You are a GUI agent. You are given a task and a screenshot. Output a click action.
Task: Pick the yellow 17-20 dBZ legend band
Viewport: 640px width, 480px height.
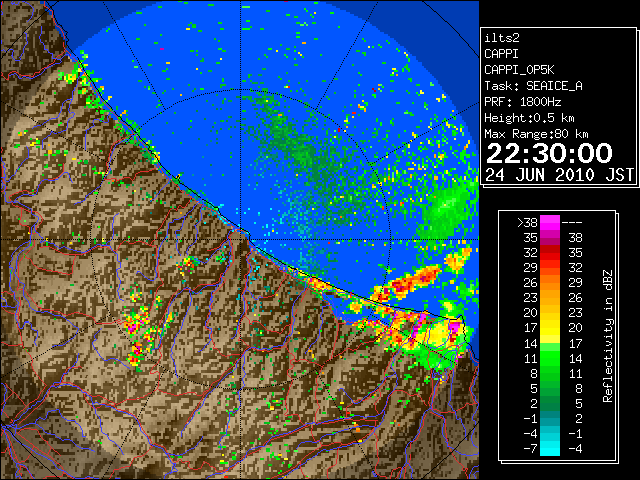(x=550, y=328)
